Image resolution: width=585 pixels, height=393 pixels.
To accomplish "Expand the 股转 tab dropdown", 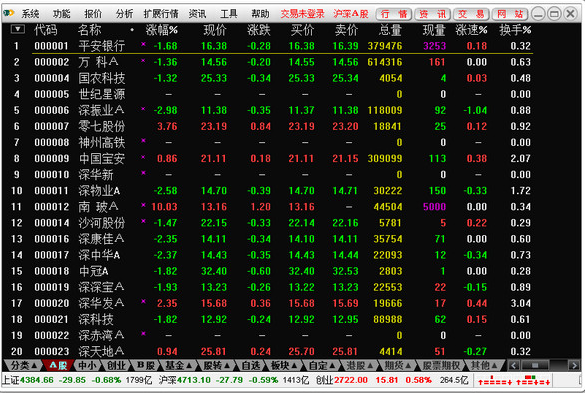I will click(x=216, y=365).
